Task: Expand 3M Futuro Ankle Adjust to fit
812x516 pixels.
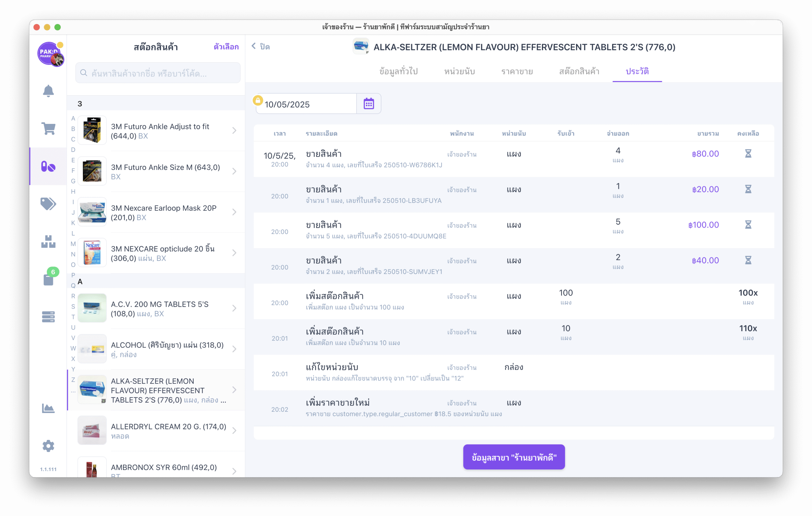Action: pos(234,131)
